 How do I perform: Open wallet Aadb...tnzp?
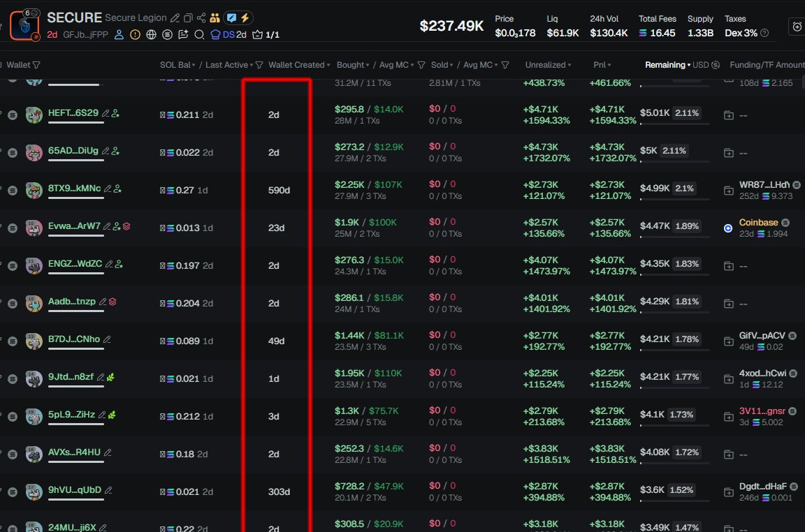[x=71, y=301]
